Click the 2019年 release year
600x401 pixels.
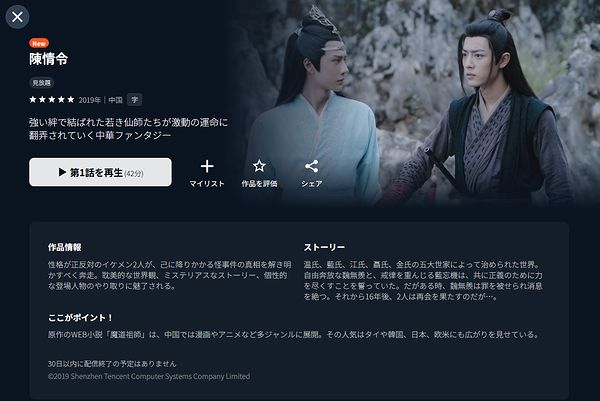tap(90, 100)
